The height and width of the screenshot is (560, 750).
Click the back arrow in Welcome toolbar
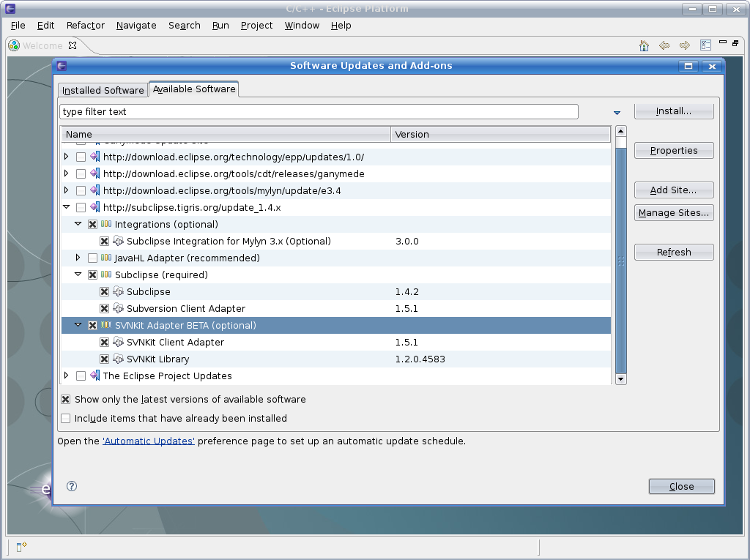pos(664,45)
